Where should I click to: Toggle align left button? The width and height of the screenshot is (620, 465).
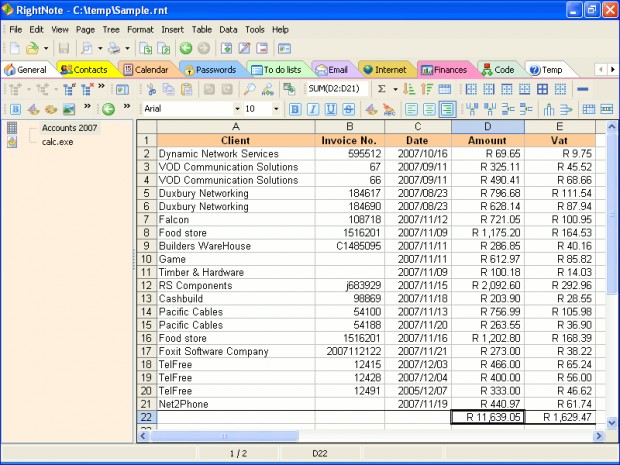[411, 109]
